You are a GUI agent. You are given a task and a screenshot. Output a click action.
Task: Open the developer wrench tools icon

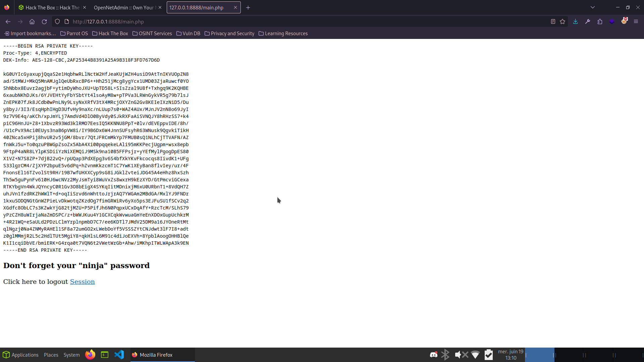point(588,22)
